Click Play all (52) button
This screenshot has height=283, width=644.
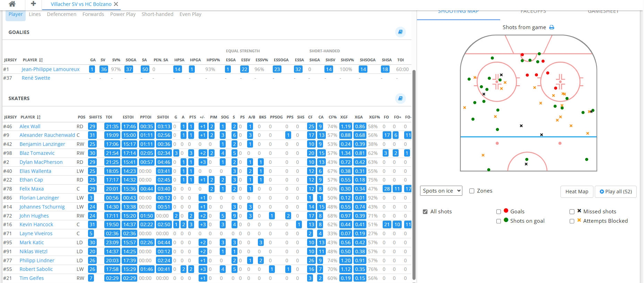coord(616,192)
